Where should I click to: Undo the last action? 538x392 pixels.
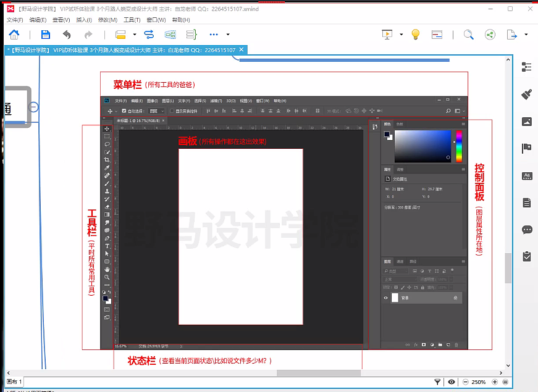(x=68, y=35)
